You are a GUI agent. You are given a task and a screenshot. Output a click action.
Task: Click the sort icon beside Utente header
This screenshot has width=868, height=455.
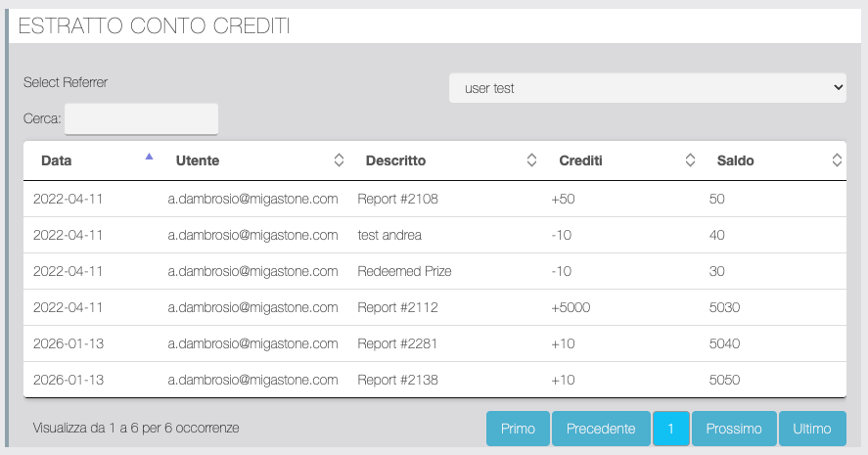[x=339, y=160]
